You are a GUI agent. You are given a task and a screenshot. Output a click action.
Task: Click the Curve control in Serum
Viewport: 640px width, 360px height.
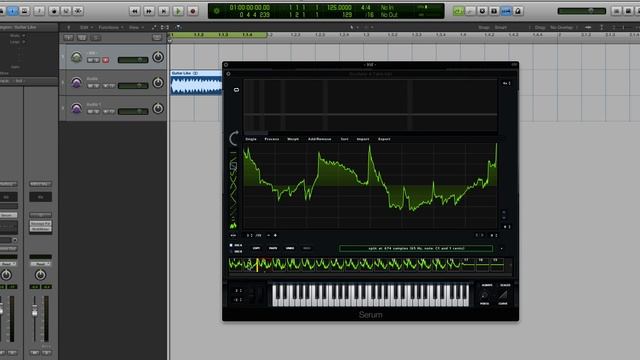tap(503, 296)
